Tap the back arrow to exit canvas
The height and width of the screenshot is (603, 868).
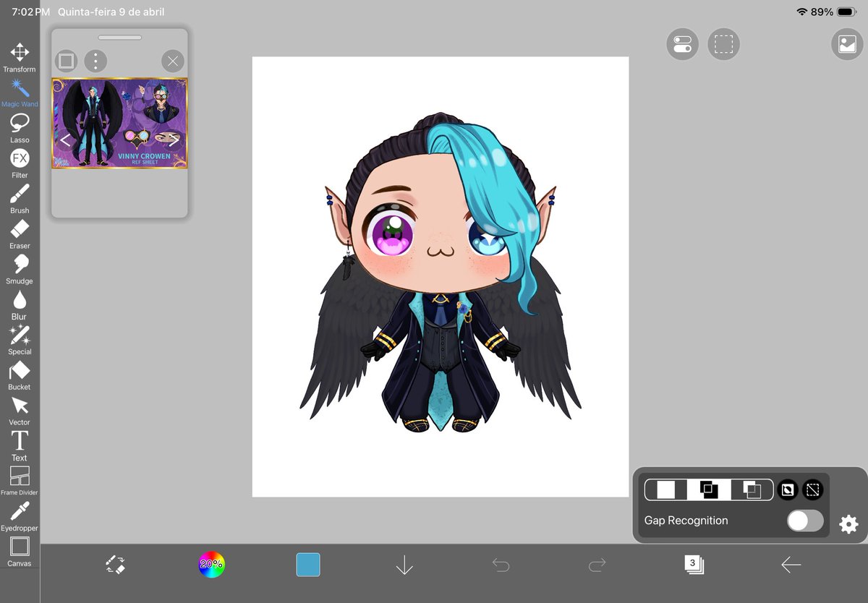[791, 565]
